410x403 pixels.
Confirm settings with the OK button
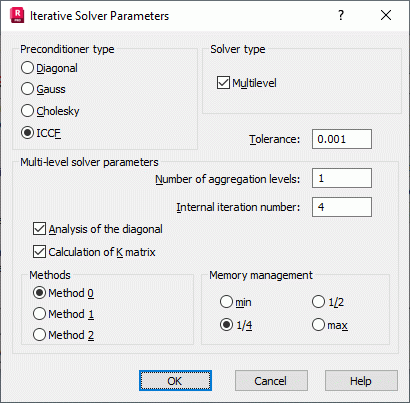tap(175, 381)
